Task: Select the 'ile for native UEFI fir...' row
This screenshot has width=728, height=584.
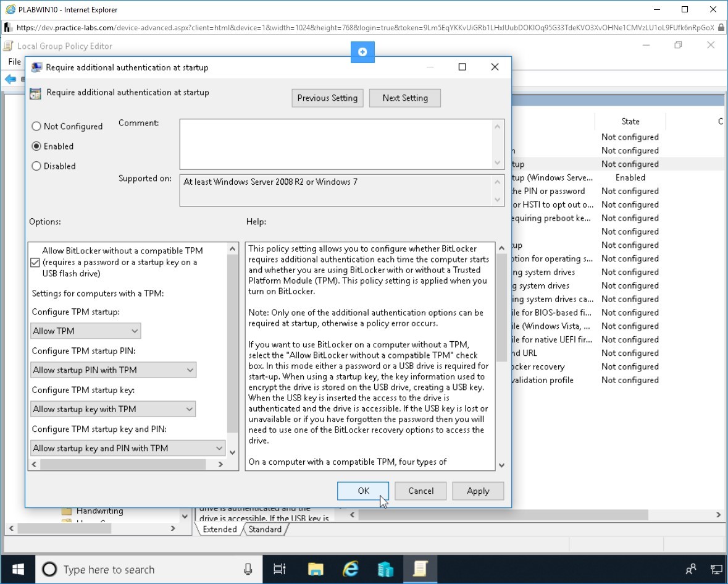Action: pos(617,340)
